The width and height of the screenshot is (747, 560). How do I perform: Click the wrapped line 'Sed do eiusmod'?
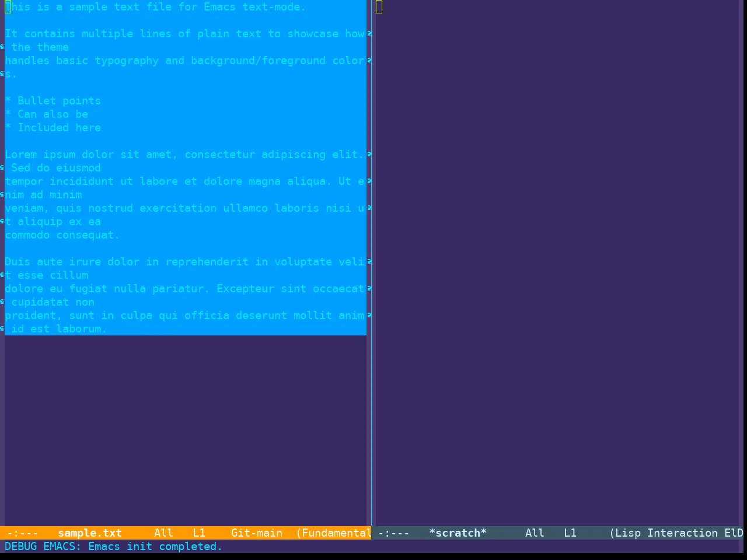[56, 168]
